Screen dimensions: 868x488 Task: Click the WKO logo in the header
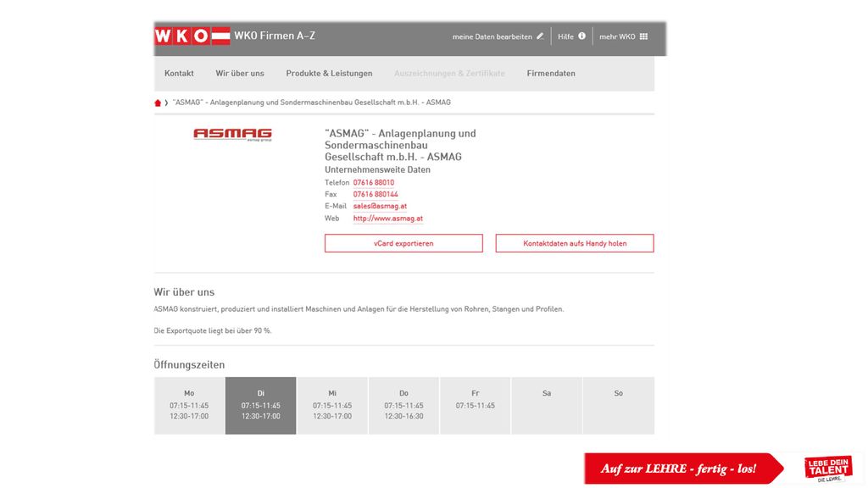click(x=192, y=36)
